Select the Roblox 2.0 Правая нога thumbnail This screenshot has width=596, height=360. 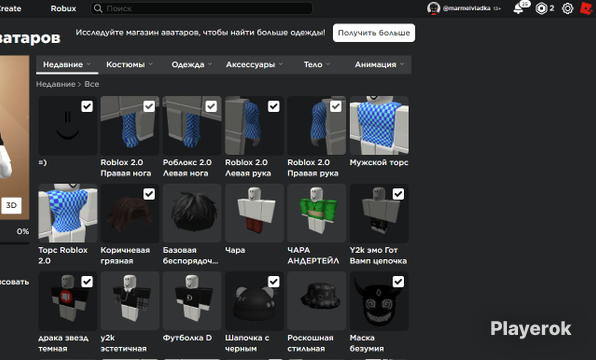(x=130, y=125)
